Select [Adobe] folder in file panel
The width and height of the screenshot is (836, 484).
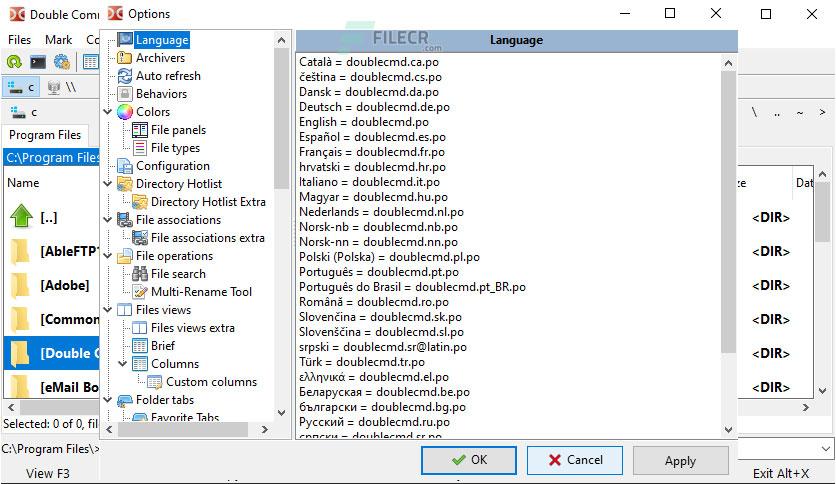65,285
